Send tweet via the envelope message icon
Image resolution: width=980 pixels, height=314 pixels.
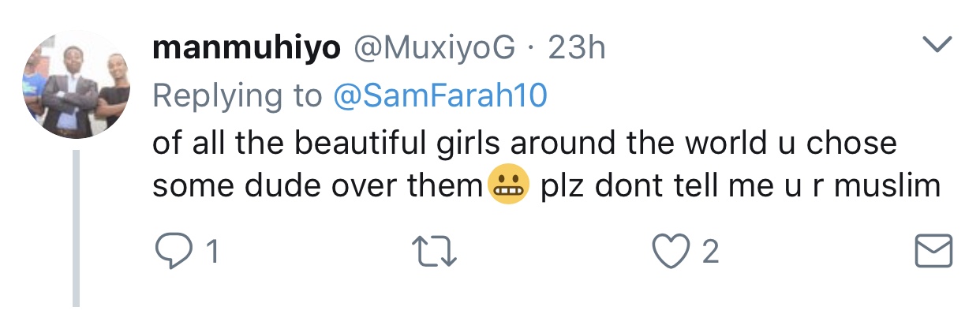click(933, 252)
